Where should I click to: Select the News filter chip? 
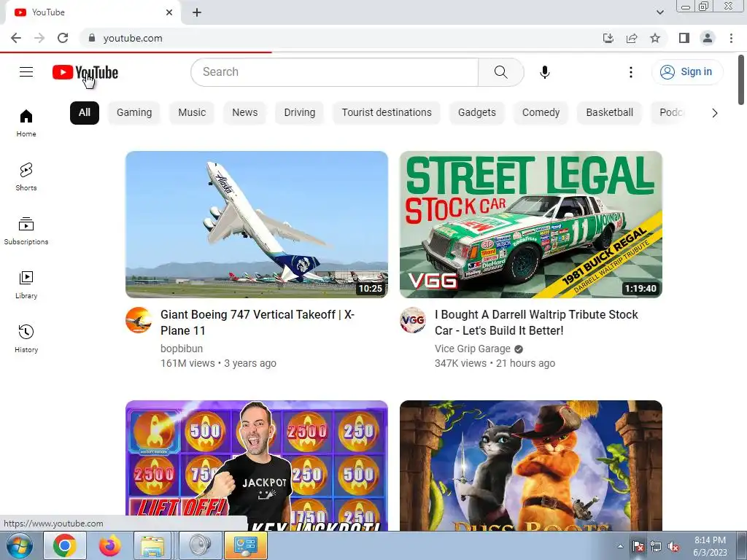pos(245,113)
